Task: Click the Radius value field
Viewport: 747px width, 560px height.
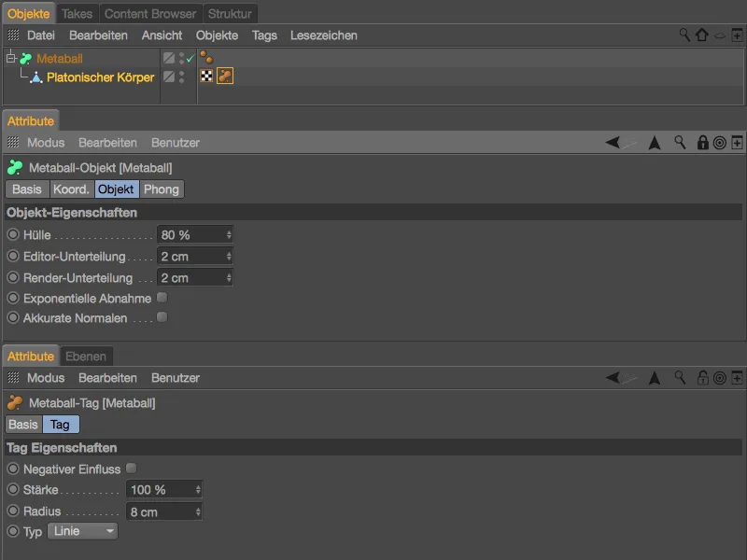Action: tap(159, 511)
